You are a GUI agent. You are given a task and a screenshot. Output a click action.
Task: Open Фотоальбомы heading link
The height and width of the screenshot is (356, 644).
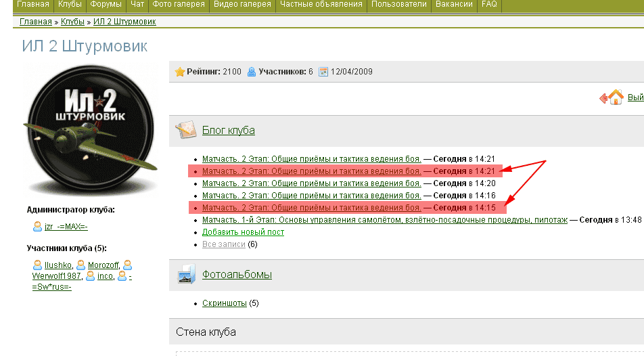(x=237, y=274)
